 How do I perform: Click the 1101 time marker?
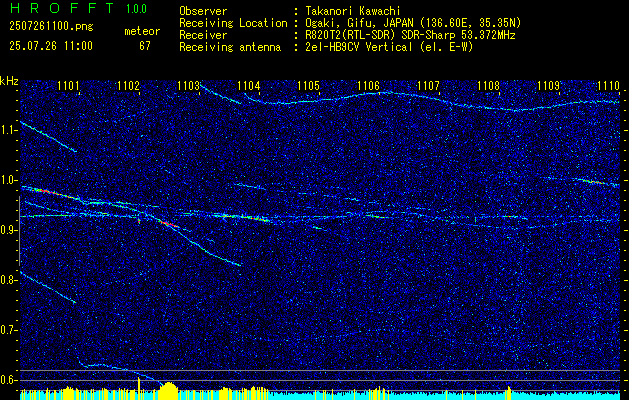(68, 85)
